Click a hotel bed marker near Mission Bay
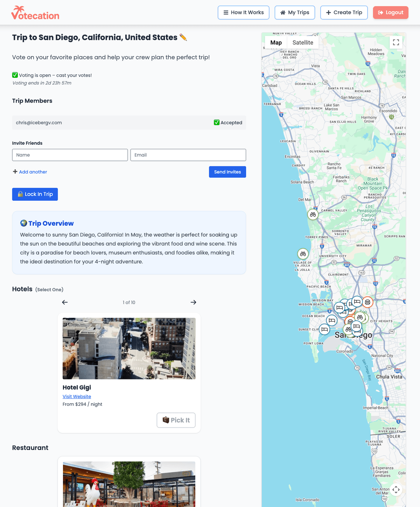 pos(339,308)
